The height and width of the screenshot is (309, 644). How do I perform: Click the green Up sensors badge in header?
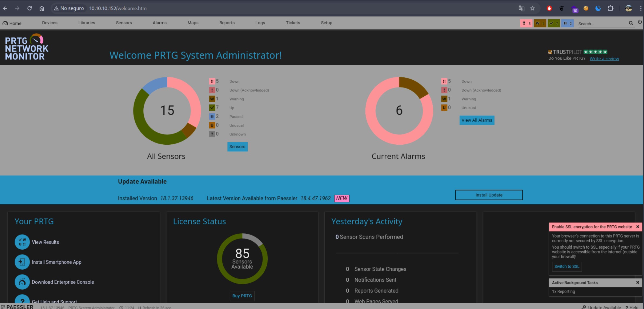click(x=554, y=23)
